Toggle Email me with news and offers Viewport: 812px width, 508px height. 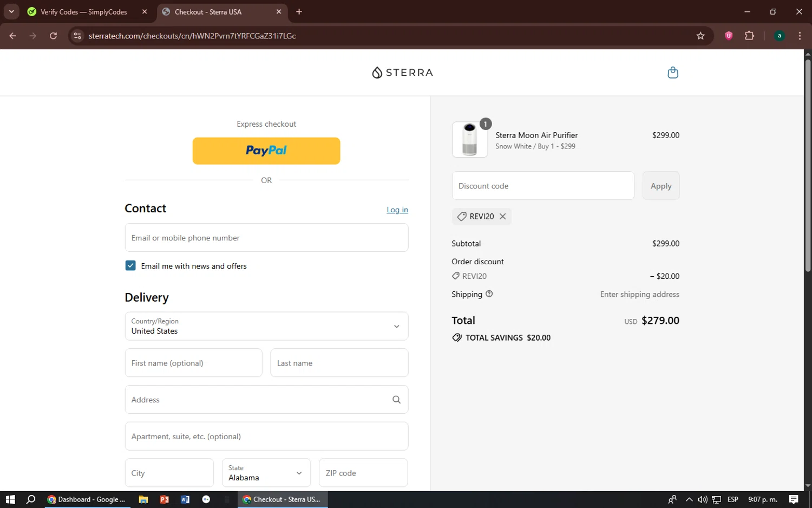[x=130, y=265]
